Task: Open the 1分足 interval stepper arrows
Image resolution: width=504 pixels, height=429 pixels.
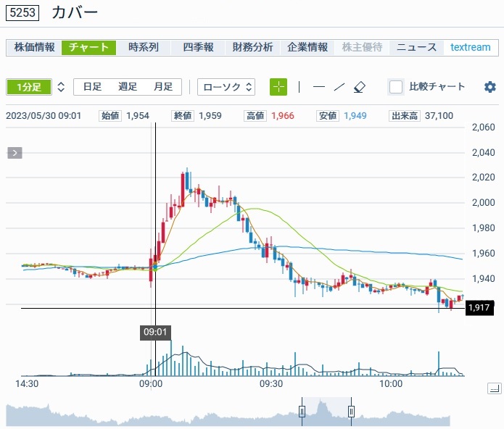Action: click(61, 87)
